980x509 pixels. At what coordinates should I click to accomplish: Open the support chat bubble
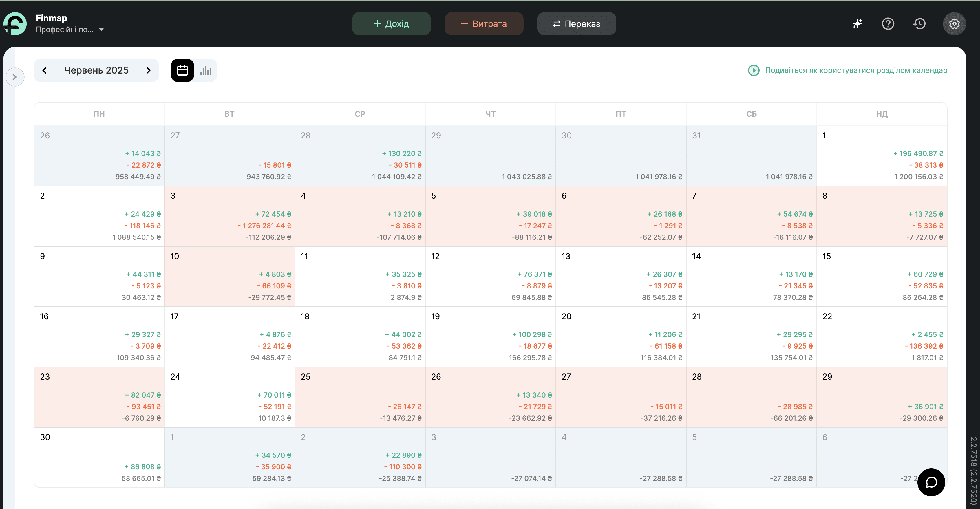931,482
